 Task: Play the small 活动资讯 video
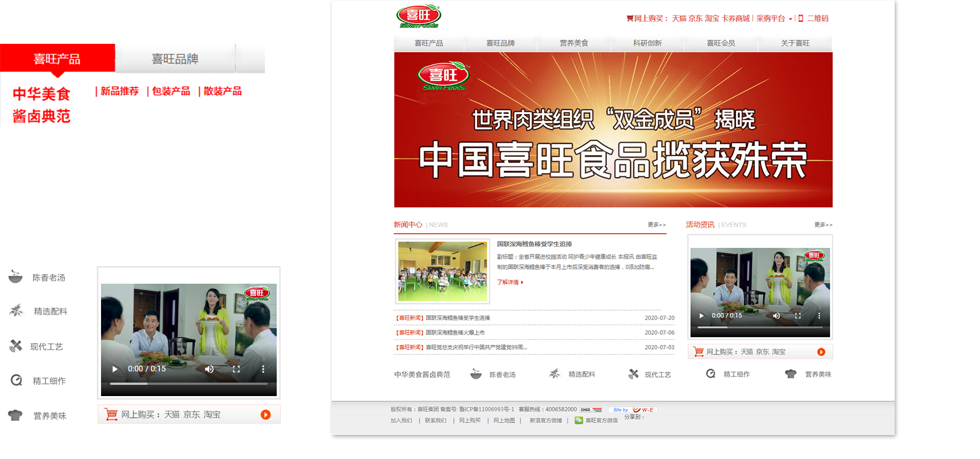pos(701,316)
